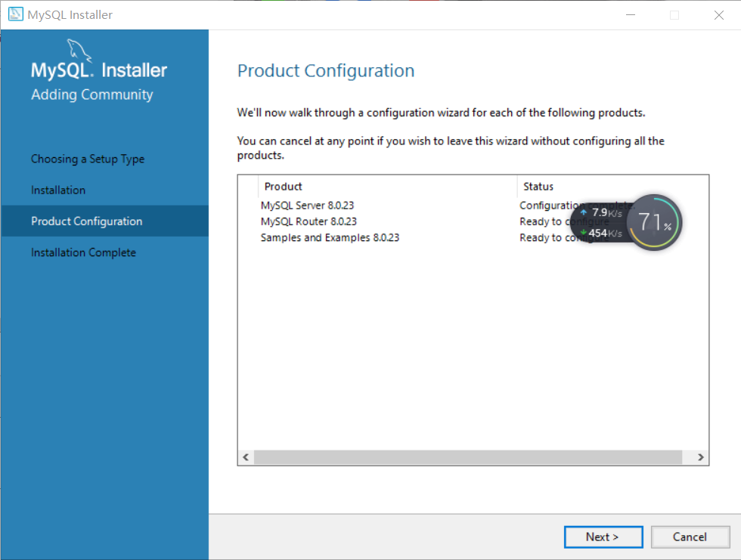The height and width of the screenshot is (560, 741).
Task: Select the MySQL Router 8.0.23 row
Action: [x=308, y=221]
